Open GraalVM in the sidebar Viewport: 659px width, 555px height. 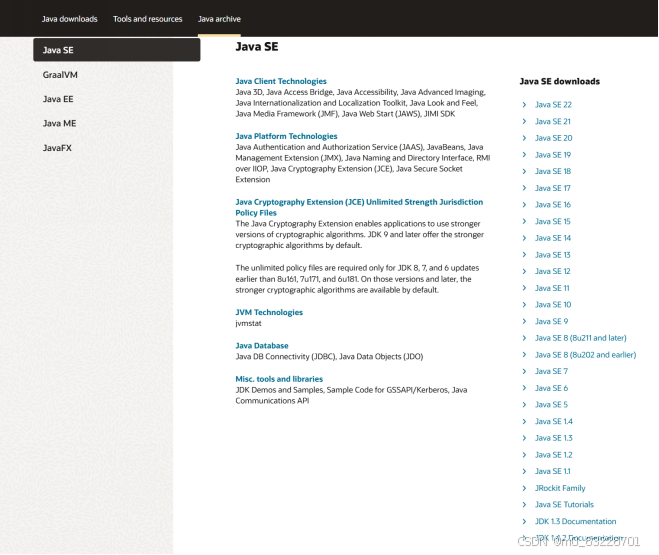point(60,75)
